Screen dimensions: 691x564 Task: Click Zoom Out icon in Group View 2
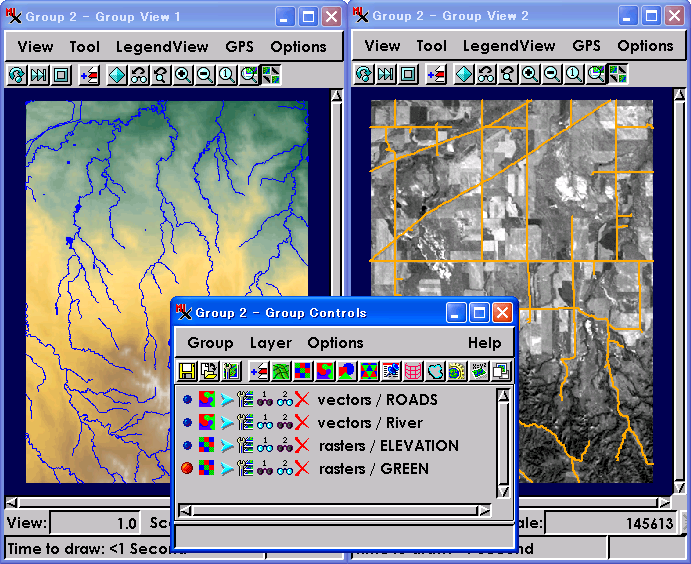pos(551,75)
